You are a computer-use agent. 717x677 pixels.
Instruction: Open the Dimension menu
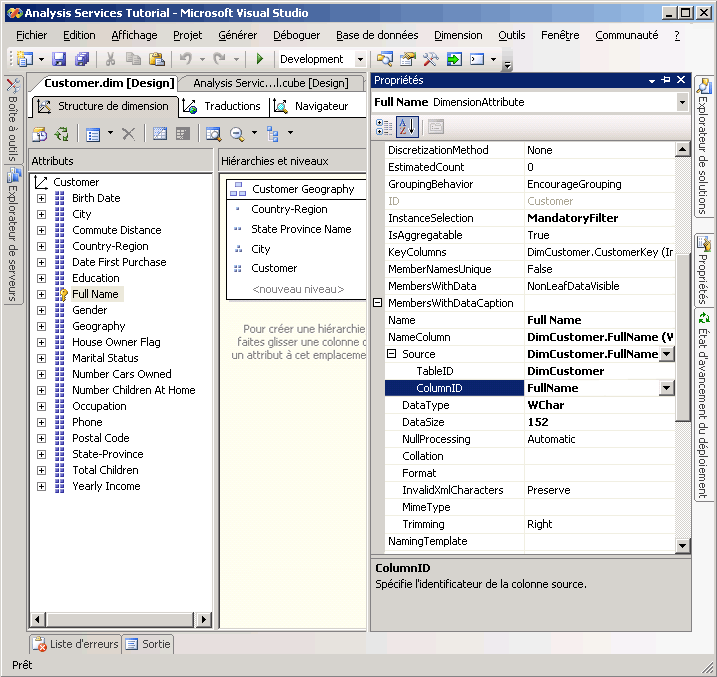pos(458,35)
